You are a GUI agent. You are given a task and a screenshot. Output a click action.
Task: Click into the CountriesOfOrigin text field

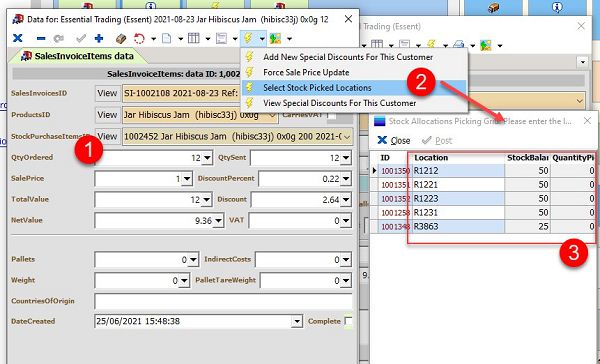point(223,301)
